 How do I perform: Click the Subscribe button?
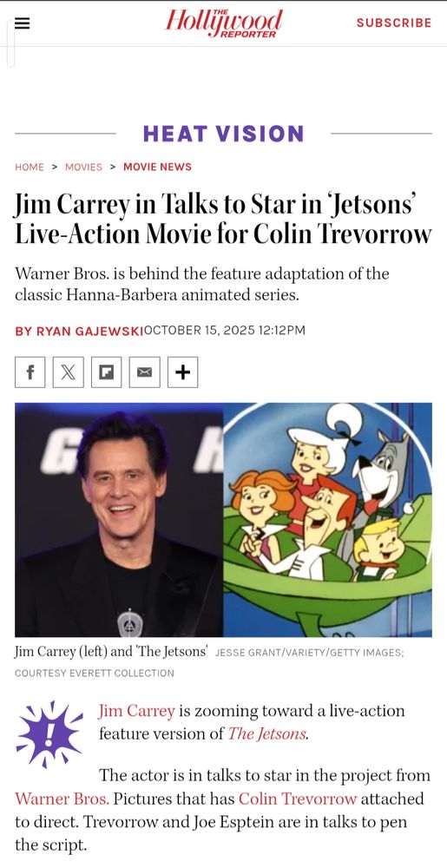pos(394,23)
